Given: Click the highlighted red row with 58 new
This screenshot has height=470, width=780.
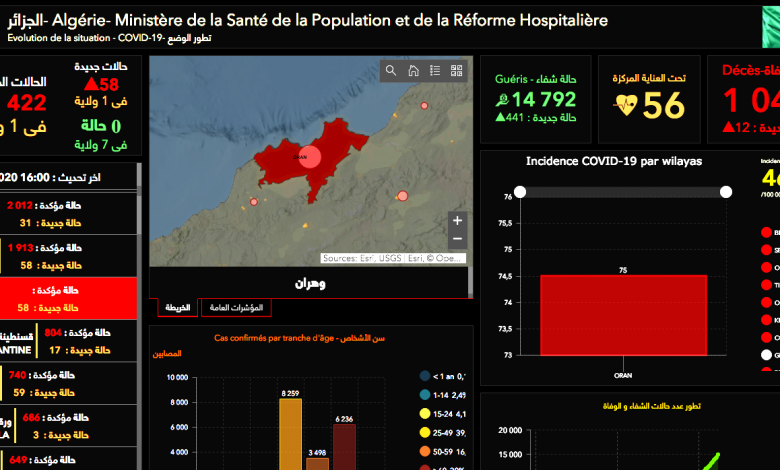Looking at the screenshot, I should tap(68, 298).
